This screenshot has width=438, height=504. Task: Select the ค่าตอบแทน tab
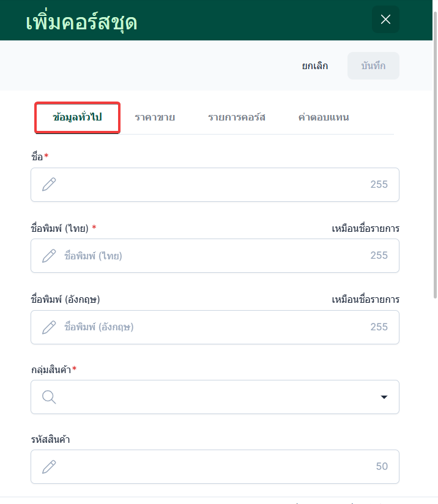pyautogui.click(x=323, y=117)
